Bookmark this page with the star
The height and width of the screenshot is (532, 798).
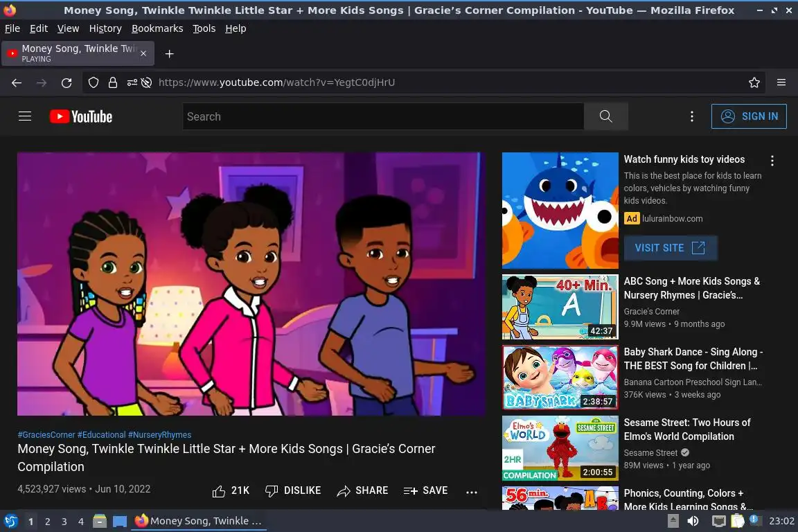[x=754, y=82]
